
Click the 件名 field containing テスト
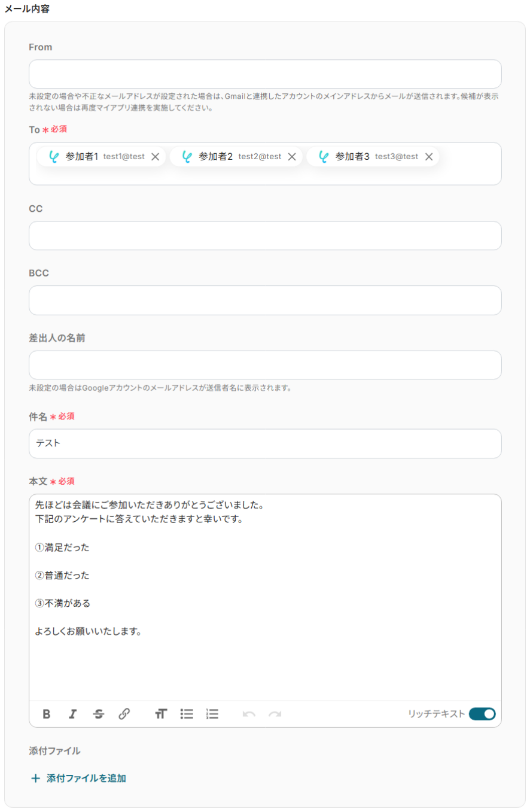[x=265, y=443]
